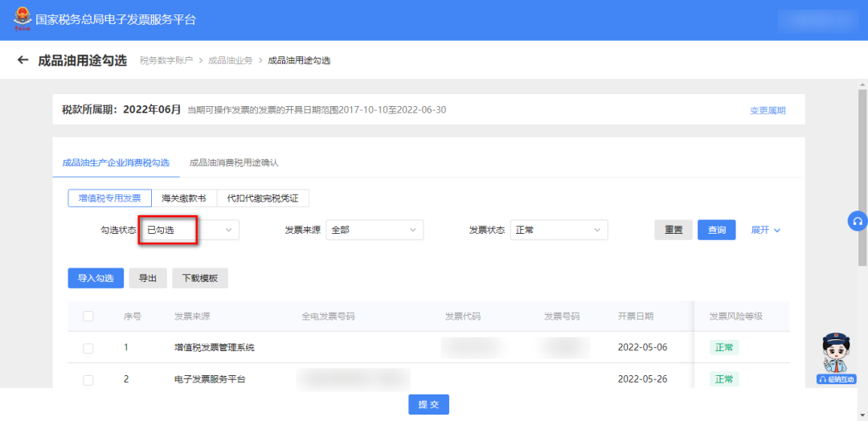The image size is (868, 421).
Task: Click the date 2022-05-06
Action: pos(643,348)
